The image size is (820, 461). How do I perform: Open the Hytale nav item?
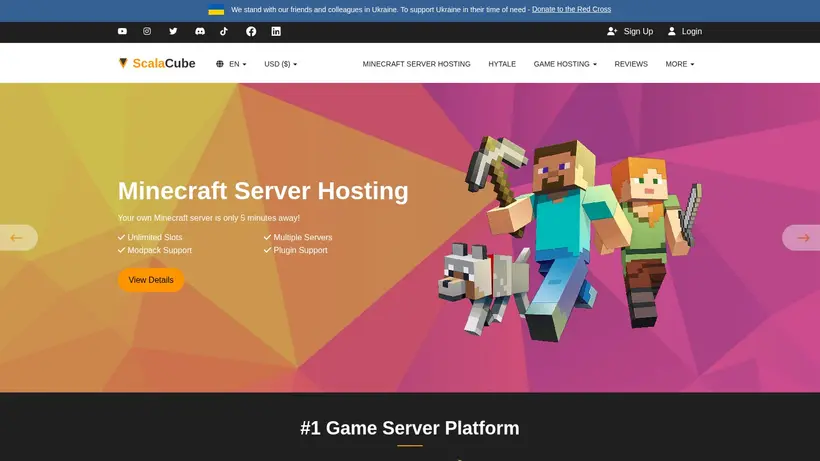(502, 64)
